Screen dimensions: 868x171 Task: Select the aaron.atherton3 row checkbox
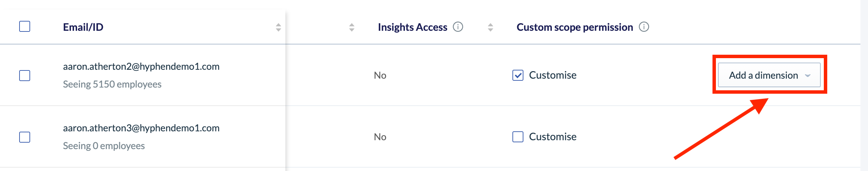point(25,137)
